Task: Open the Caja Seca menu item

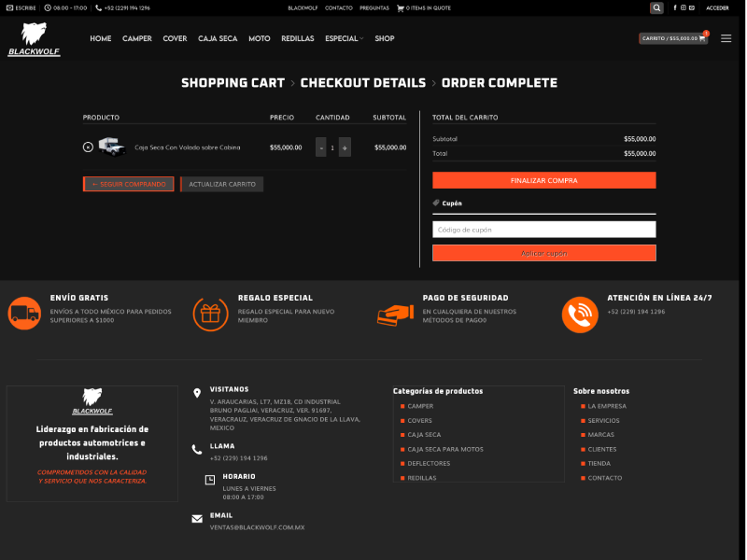Action: pos(218,38)
